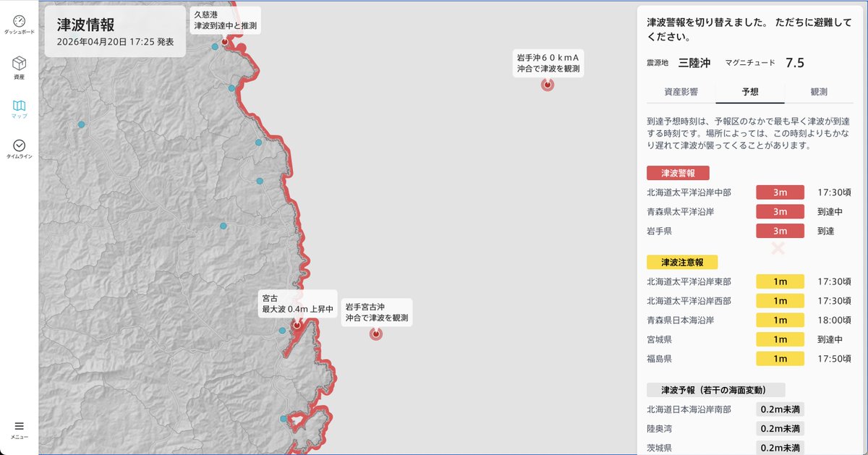Viewport: 868px width, 455px height.
Task: Click the magnitude value 7.5
Action: (x=795, y=62)
